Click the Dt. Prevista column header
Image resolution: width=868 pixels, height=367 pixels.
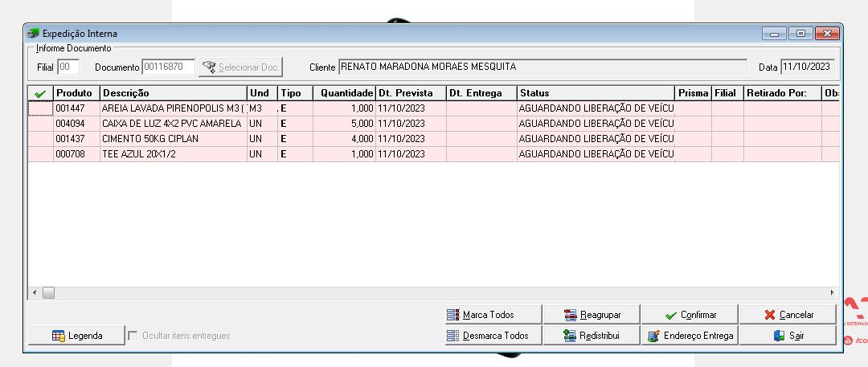click(x=411, y=93)
